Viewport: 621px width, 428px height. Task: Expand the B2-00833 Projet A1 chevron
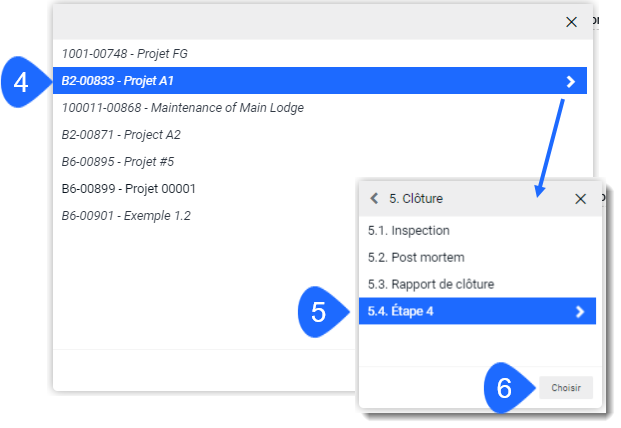[570, 81]
